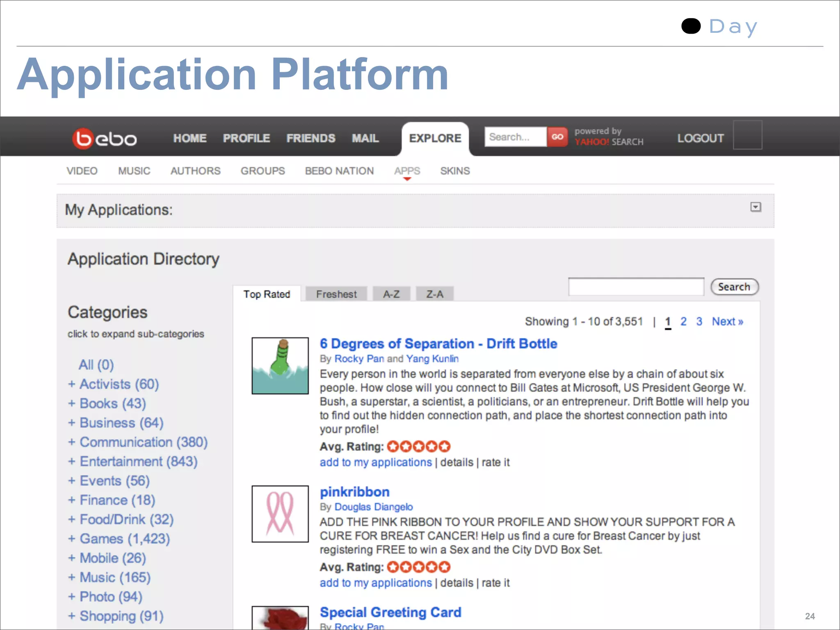Select the EXPLORE tab

(x=435, y=139)
